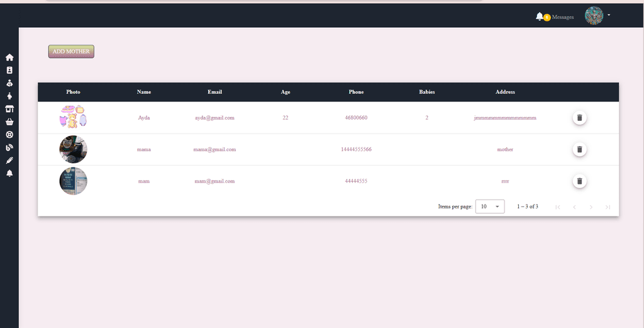Image resolution: width=644 pixels, height=328 pixels.
Task: Open the life ring support sidebar icon
Action: pyautogui.click(x=9, y=134)
